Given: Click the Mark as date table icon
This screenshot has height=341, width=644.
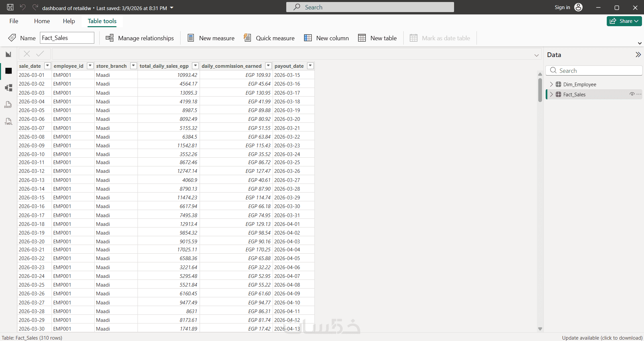Looking at the screenshot, I should (413, 38).
